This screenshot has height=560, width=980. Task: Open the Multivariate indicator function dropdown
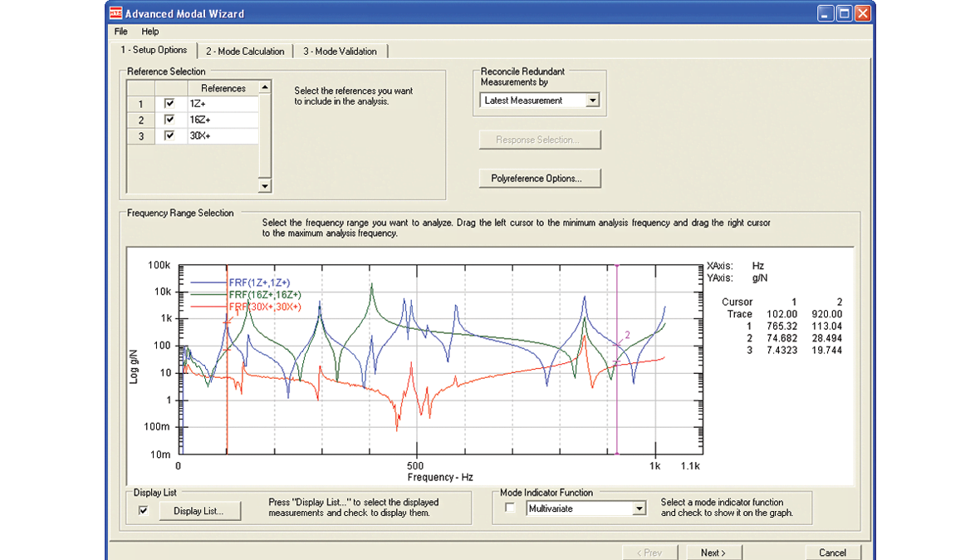coord(638,508)
